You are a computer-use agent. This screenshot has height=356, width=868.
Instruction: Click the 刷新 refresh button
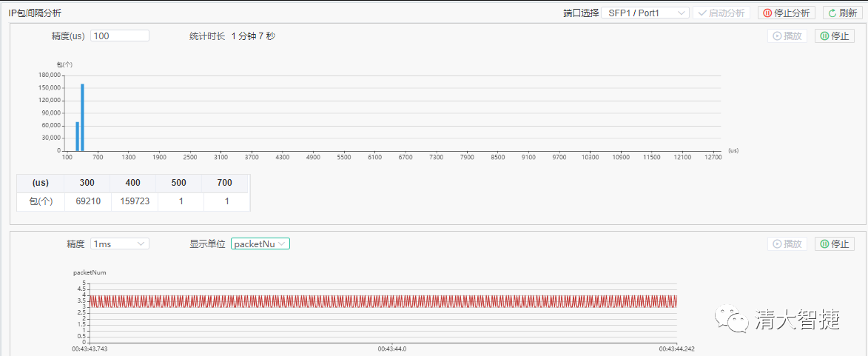[x=842, y=13]
